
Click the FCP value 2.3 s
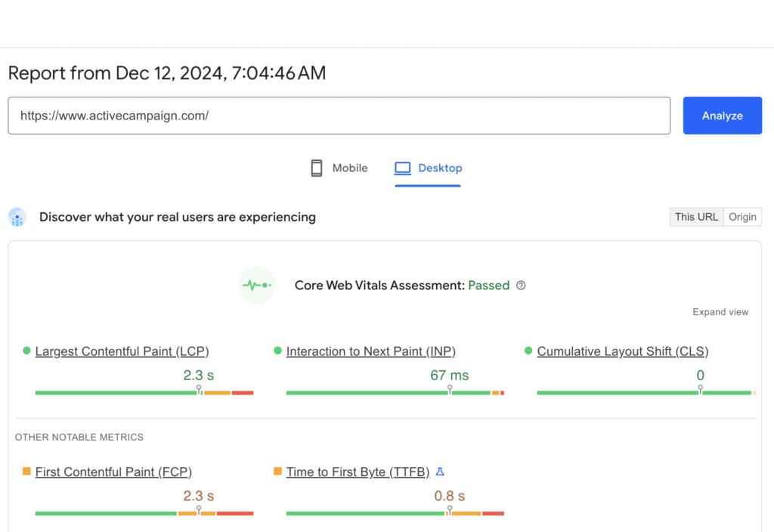point(199,496)
